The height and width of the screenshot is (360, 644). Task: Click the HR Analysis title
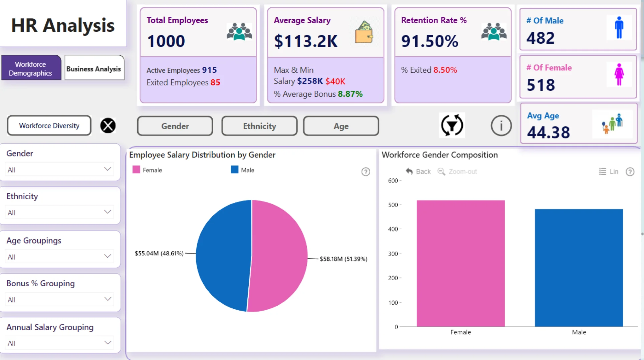point(63,25)
